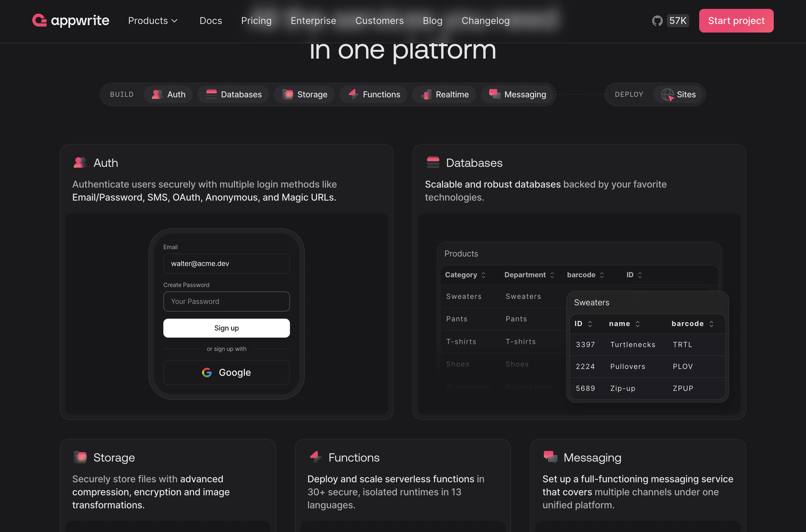Click the ZPUP barcode cell
The width and height of the screenshot is (806, 532).
pos(683,388)
